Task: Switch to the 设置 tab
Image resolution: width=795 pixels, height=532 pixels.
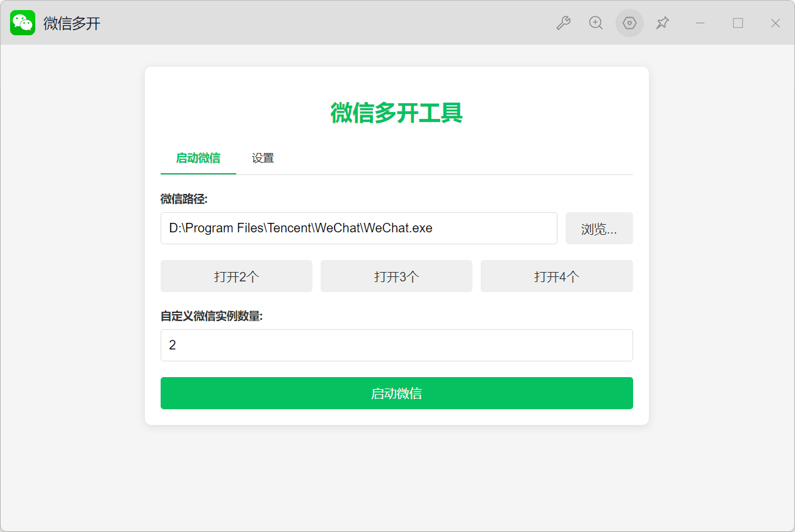Action: [263, 158]
